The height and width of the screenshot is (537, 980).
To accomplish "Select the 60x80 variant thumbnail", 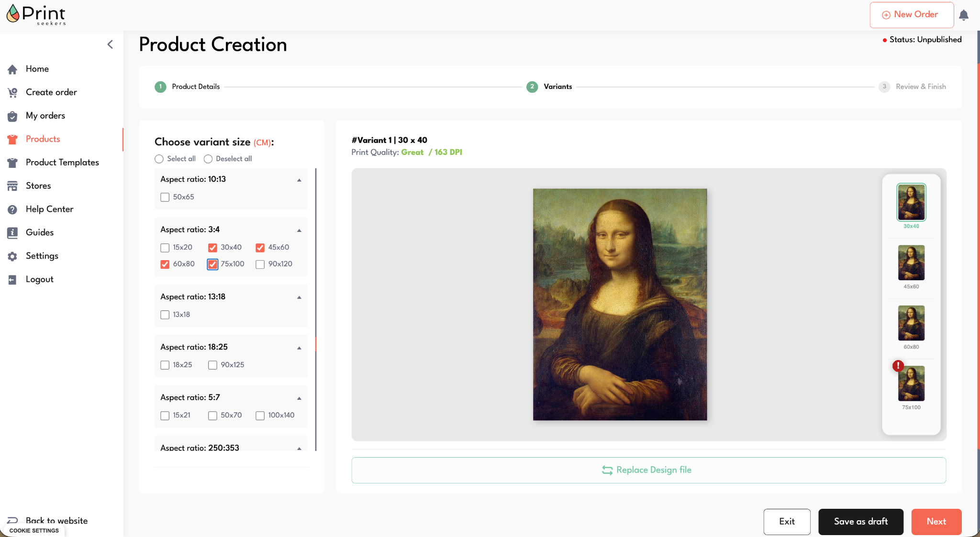I will 911,323.
